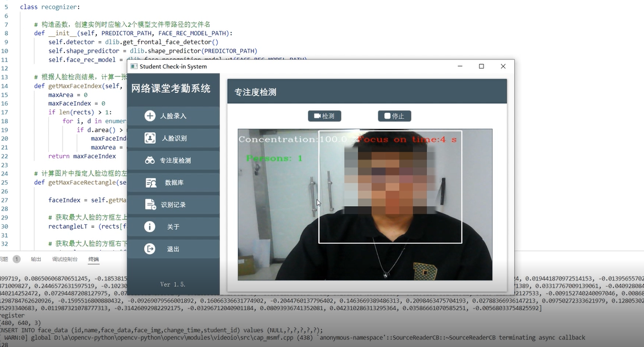Switch to the 问题 panel tab
This screenshot has width=644, height=347.
point(4,259)
